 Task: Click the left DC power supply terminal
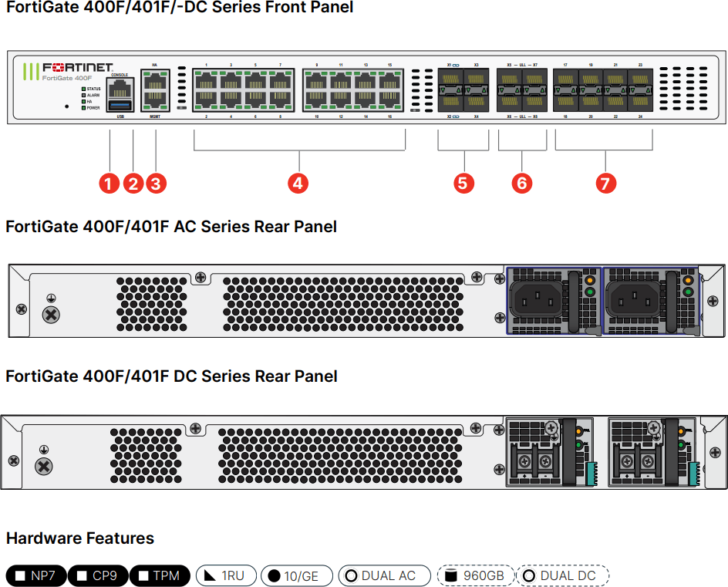[535, 461]
